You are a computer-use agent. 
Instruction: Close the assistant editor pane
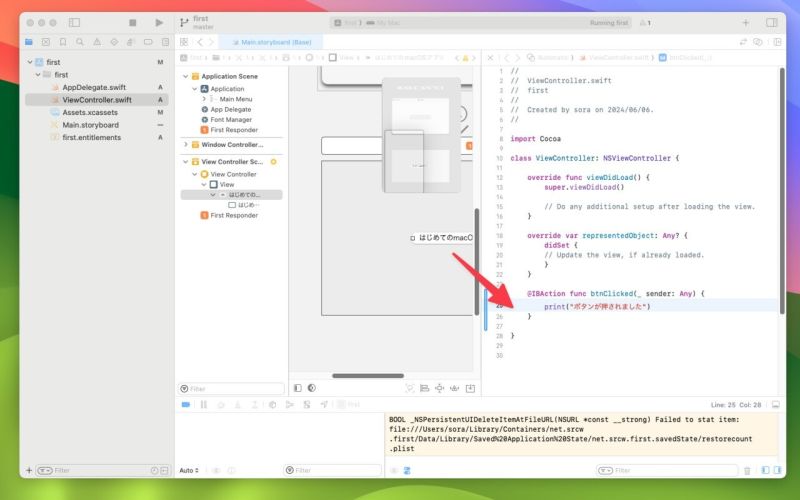click(x=490, y=58)
